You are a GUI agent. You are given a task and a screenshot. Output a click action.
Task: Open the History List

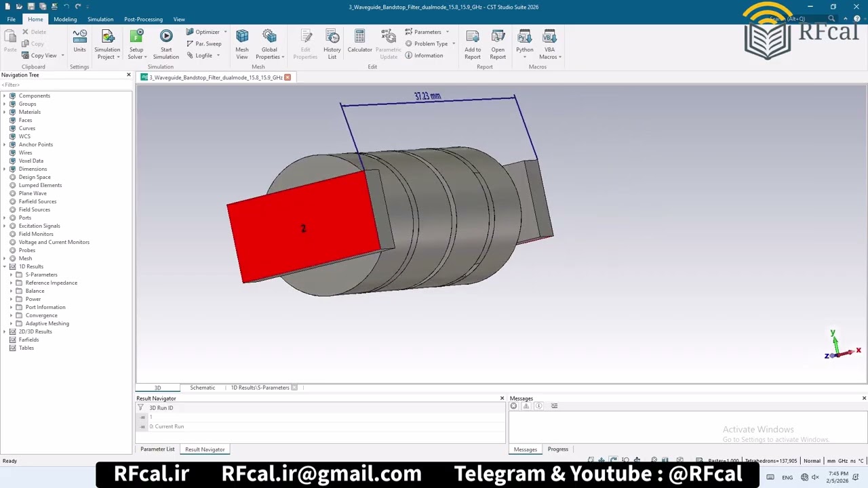tap(332, 45)
